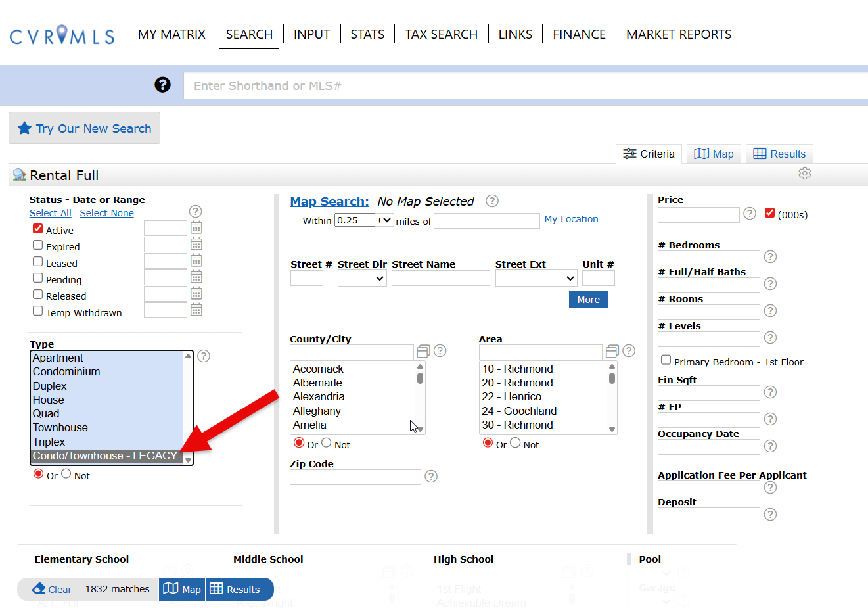This screenshot has height=608, width=868.
Task: Show help for # Bedrooms field
Action: click(x=771, y=257)
